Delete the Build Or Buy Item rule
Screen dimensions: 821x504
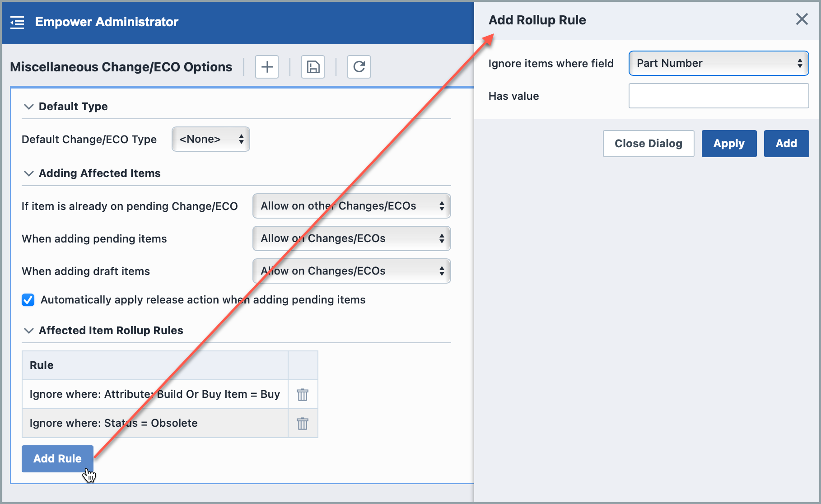pos(303,394)
